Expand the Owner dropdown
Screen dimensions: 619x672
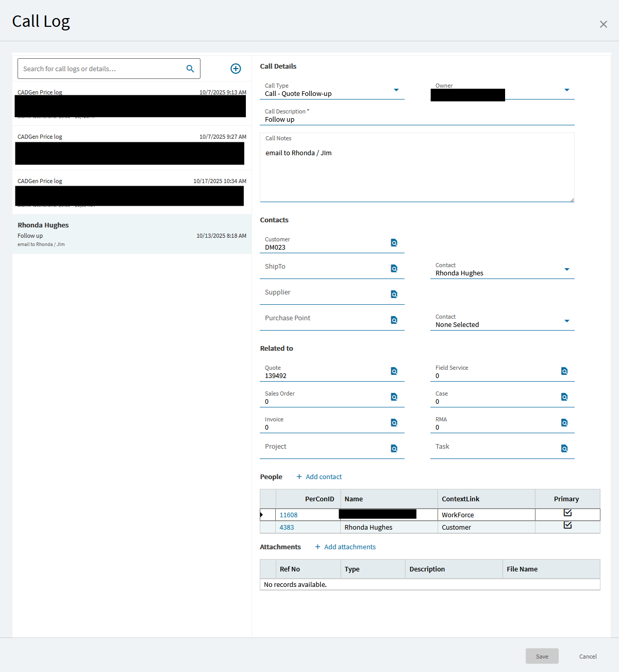[x=566, y=90]
